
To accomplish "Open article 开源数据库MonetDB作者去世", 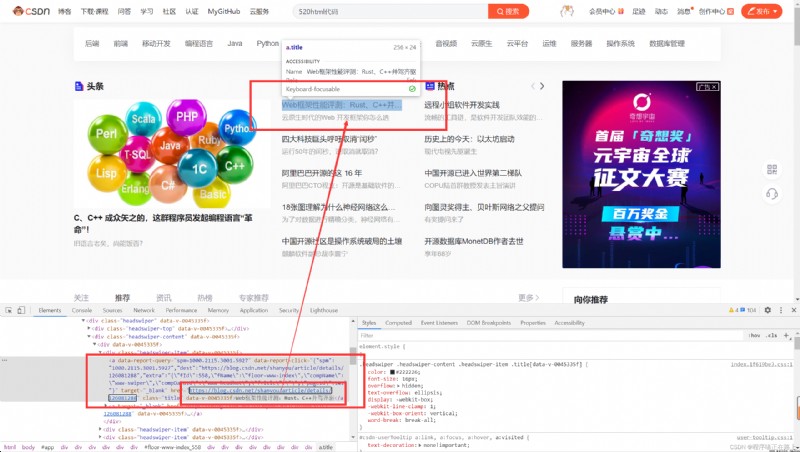I will pos(473,241).
